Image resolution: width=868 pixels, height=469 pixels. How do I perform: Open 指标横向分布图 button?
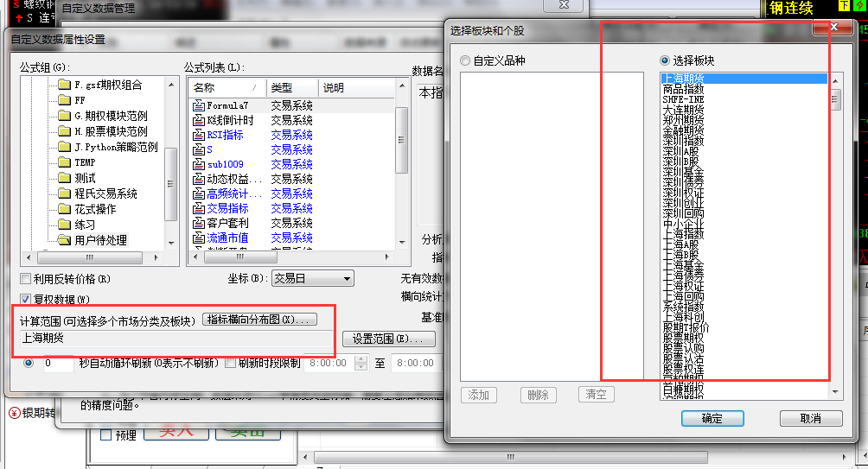click(259, 320)
